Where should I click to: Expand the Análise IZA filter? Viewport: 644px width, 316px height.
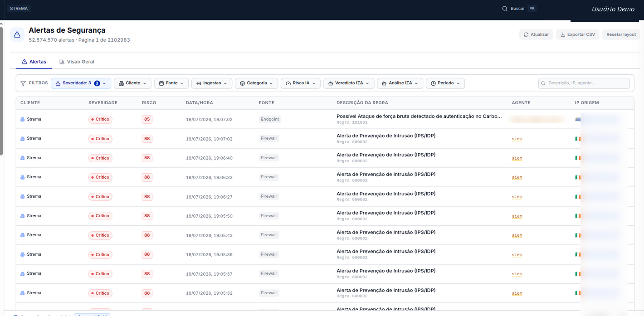400,83
